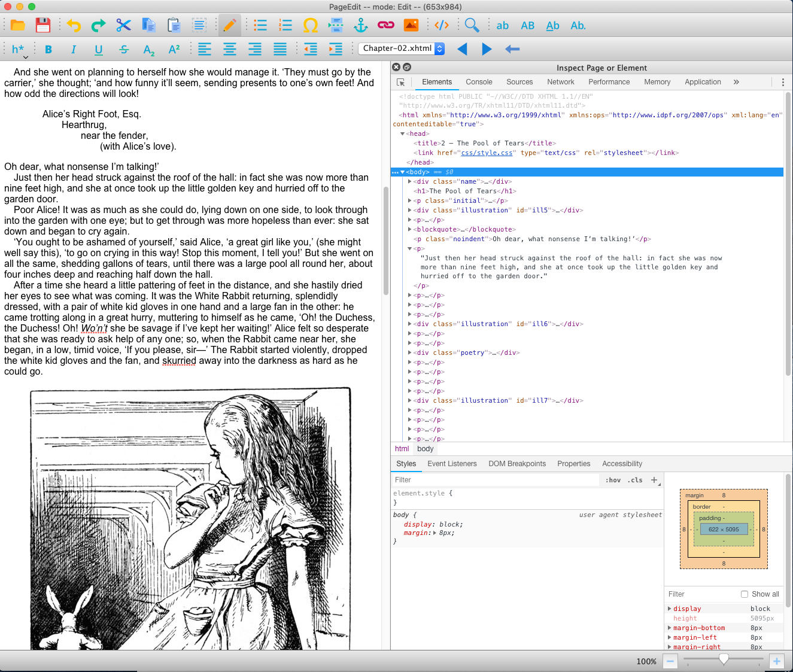Click the Styles Filter input field

pyautogui.click(x=496, y=480)
